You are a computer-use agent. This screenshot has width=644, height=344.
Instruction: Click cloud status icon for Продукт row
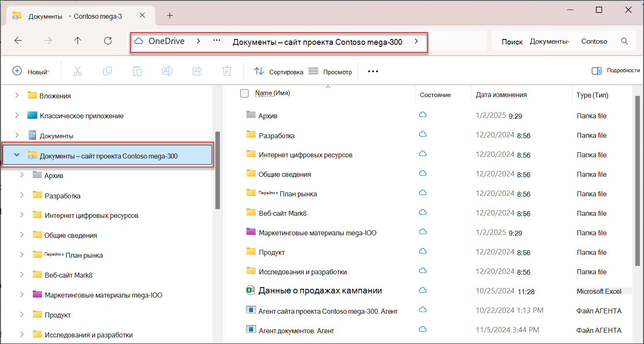(x=423, y=251)
